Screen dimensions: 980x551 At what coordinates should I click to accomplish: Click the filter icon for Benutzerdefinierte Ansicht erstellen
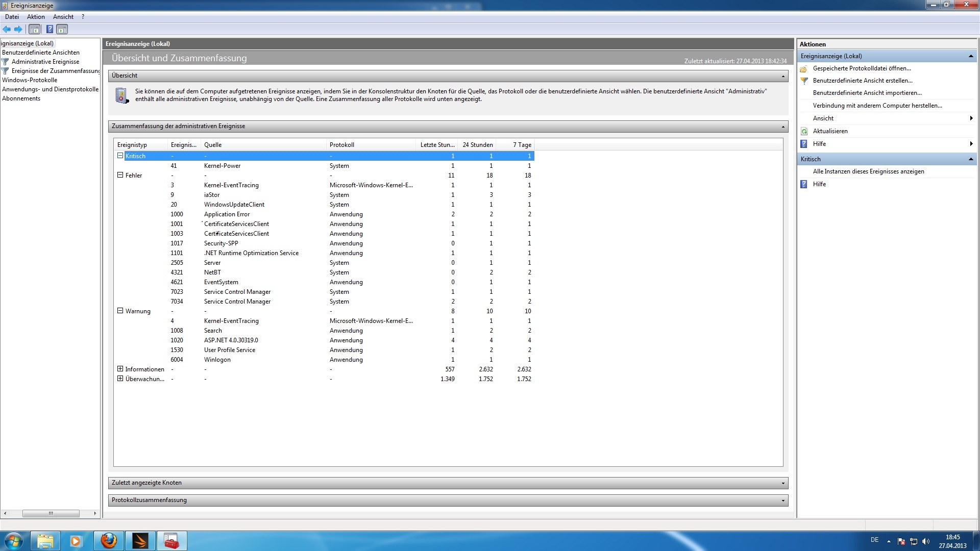click(x=804, y=81)
